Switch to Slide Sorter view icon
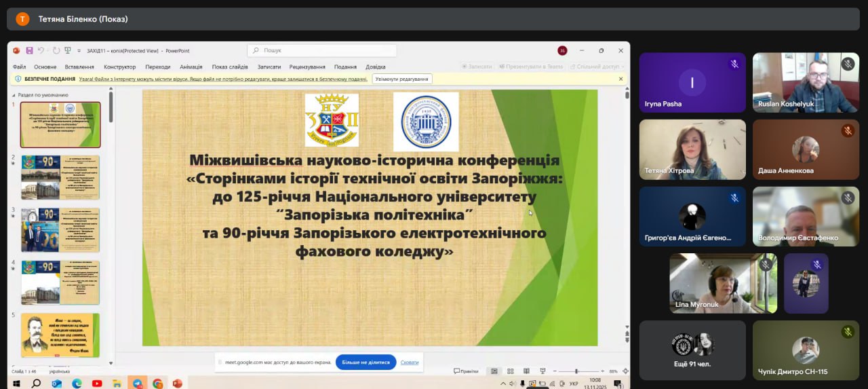This screenshot has width=868, height=389. click(511, 371)
